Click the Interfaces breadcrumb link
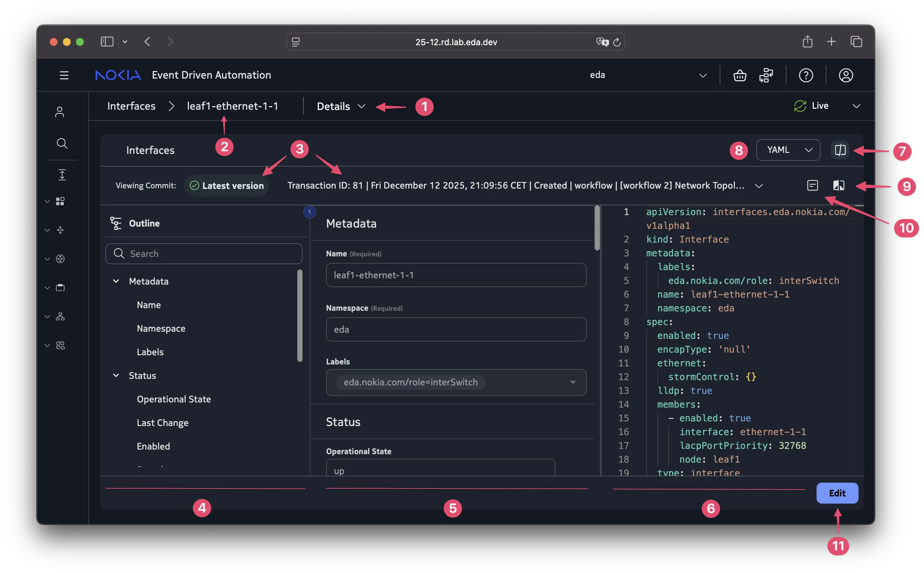 point(131,106)
